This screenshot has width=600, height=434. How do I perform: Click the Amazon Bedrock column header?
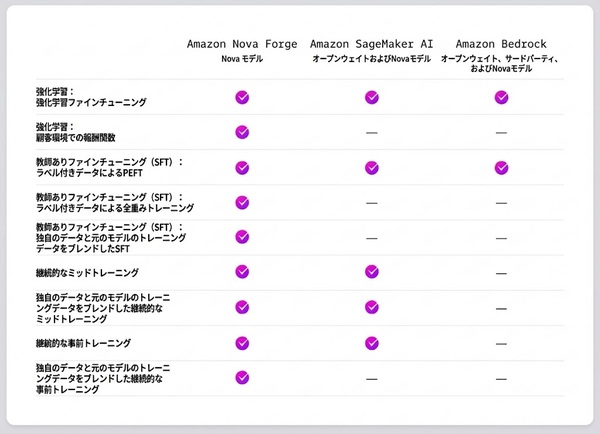click(501, 44)
